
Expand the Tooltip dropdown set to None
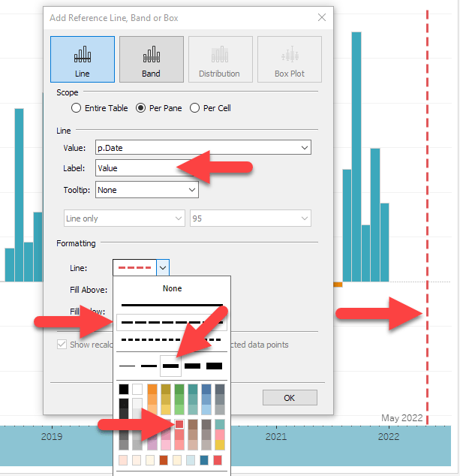pos(146,190)
